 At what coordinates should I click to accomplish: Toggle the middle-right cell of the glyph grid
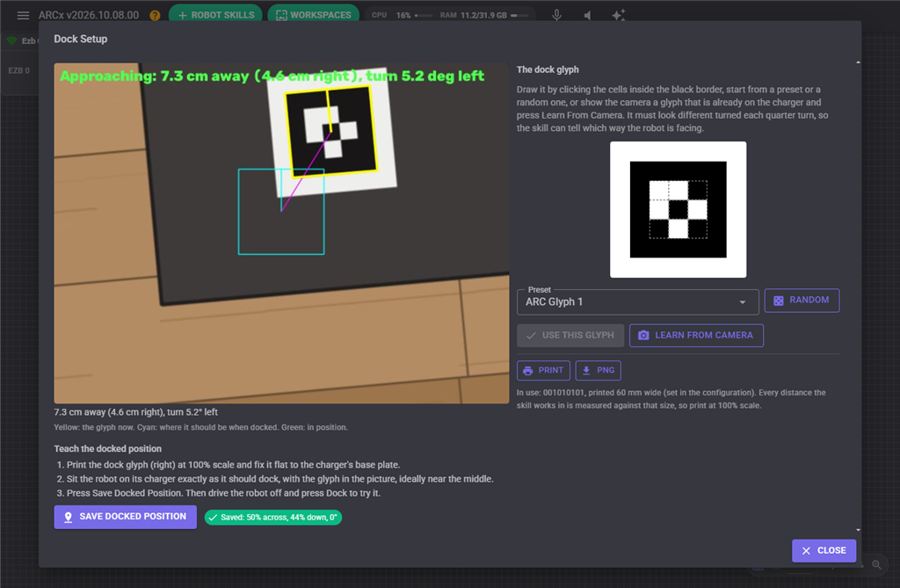pyautogui.click(x=697, y=209)
